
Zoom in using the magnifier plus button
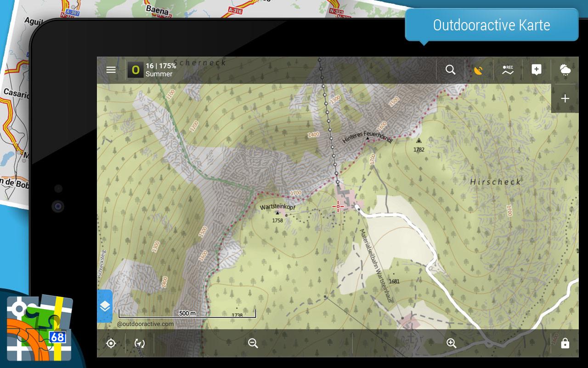coord(451,343)
